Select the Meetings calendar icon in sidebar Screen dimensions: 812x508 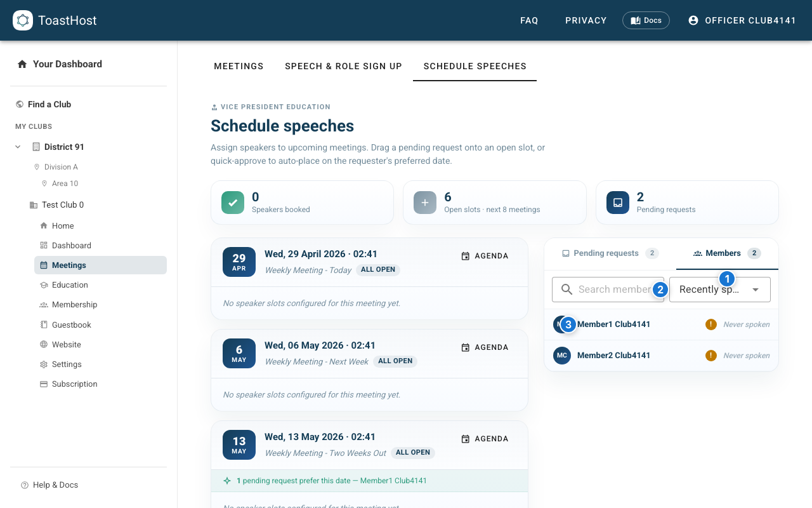pyautogui.click(x=44, y=265)
